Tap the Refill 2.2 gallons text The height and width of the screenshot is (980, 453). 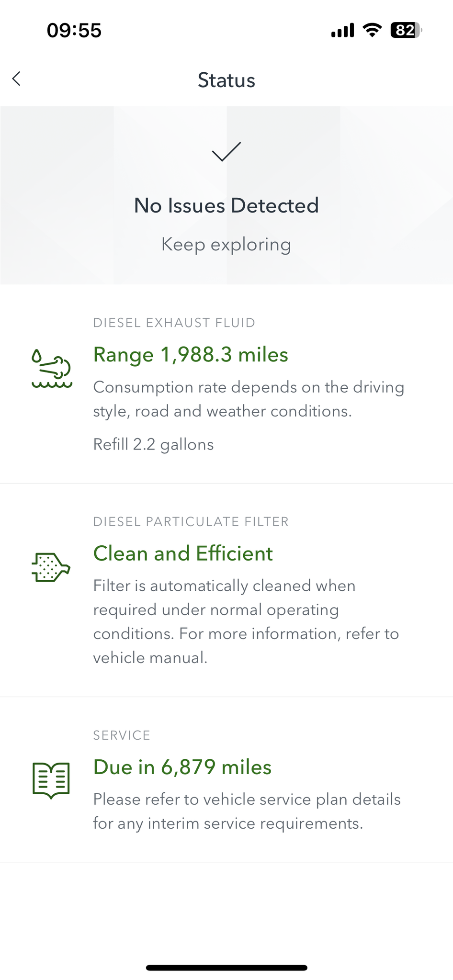point(153,444)
